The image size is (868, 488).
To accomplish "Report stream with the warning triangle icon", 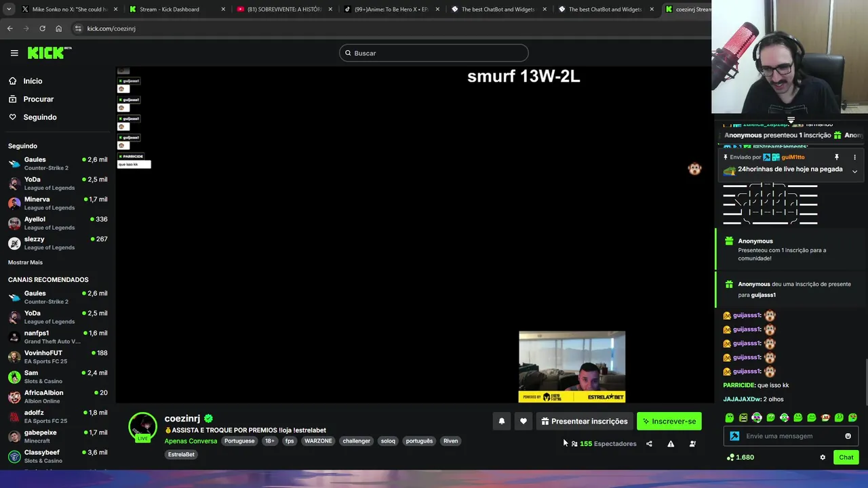I will pos(671,444).
